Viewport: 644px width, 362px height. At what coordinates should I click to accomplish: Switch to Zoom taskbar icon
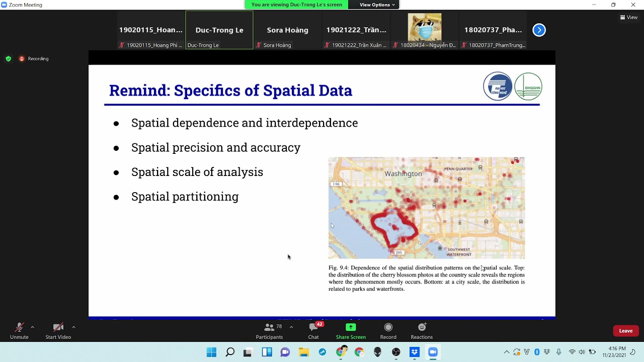tap(433, 352)
